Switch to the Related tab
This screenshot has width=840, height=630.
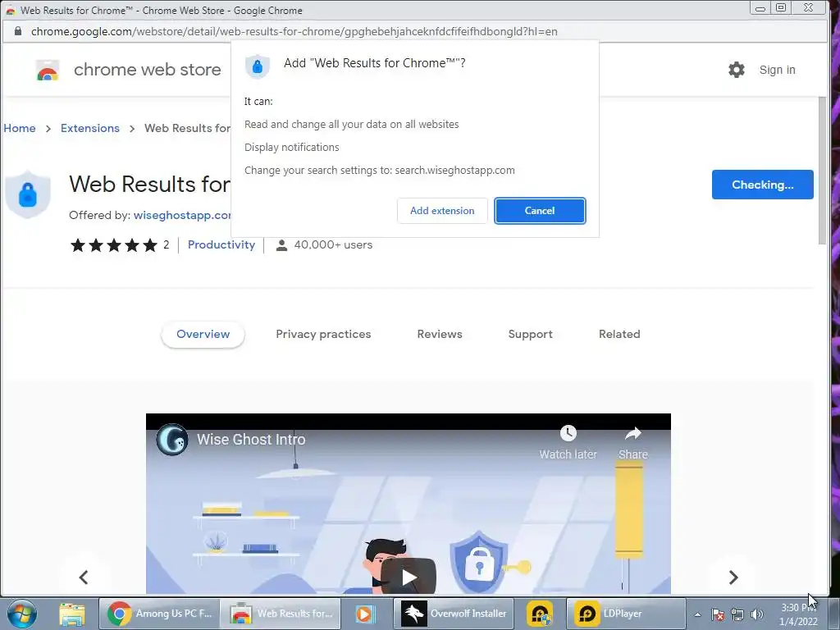coord(619,334)
